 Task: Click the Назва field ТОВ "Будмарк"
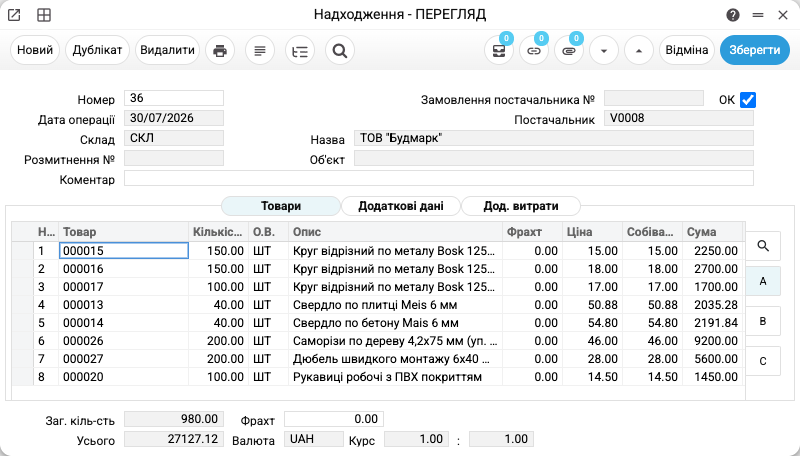[554, 138]
